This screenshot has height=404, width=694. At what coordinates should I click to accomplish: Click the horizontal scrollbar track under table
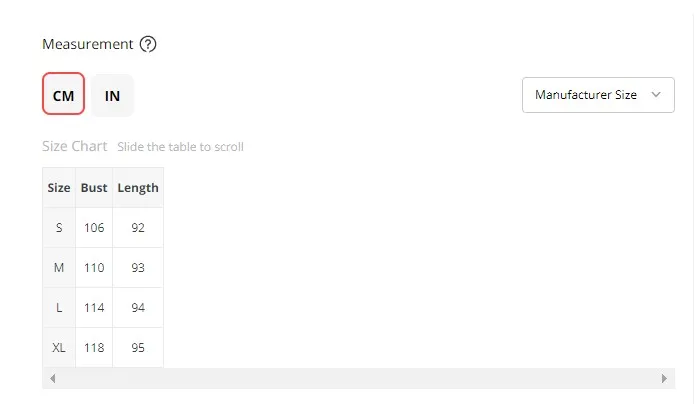click(359, 378)
